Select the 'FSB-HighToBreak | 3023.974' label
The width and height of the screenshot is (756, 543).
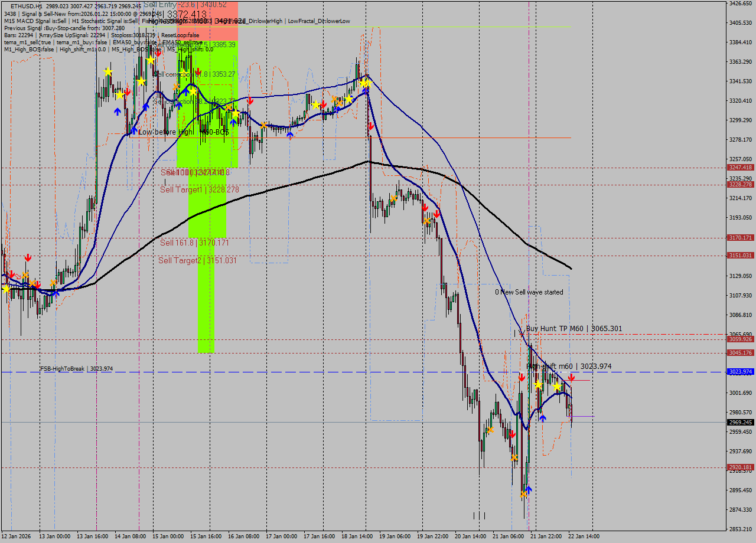[x=76, y=369]
